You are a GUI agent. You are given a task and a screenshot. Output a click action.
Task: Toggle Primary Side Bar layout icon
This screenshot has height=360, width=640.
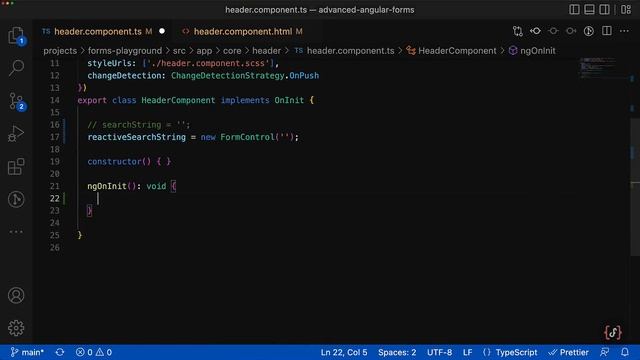(x=574, y=9)
